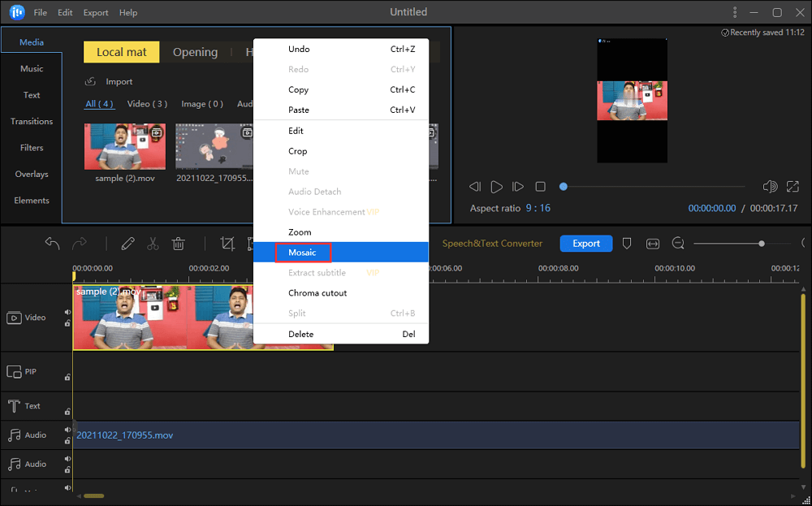Add a marker with the shield-shaped marker icon
Image resolution: width=812 pixels, height=506 pixels.
627,244
